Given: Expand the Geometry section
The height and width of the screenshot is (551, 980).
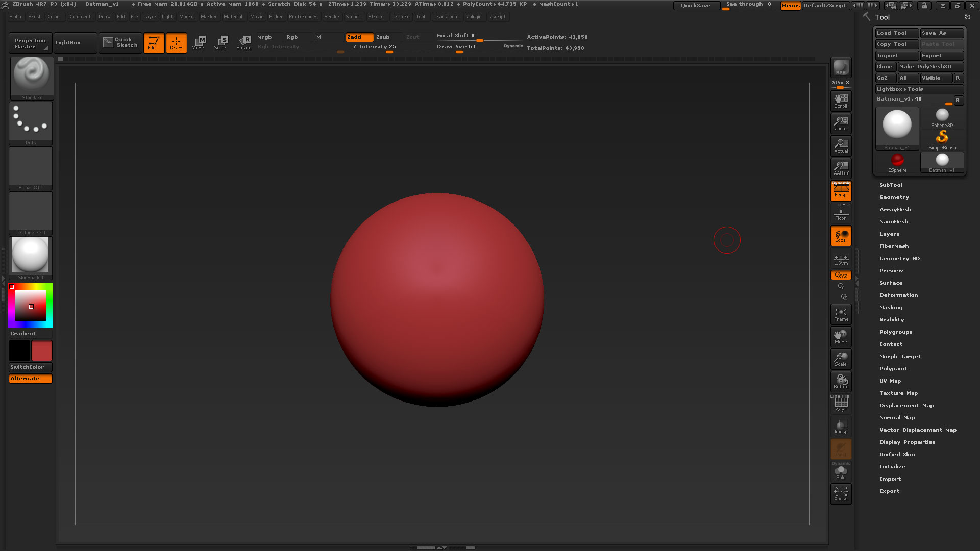Looking at the screenshot, I should tap(894, 197).
